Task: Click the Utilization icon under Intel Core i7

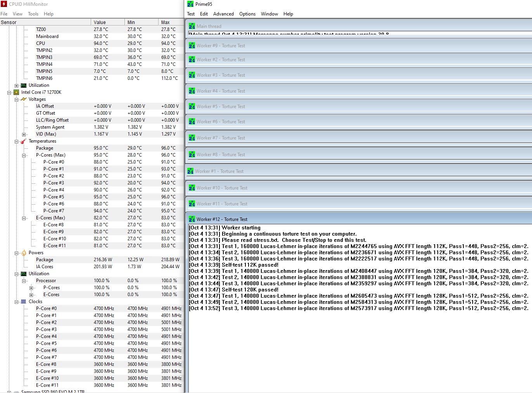Action: tap(24, 274)
